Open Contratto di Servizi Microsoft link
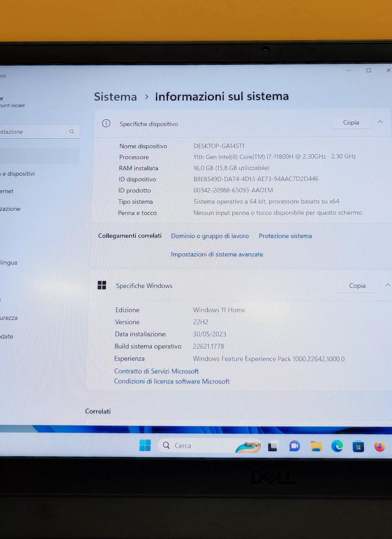Viewport: 392px width, 539px height. 156,371
